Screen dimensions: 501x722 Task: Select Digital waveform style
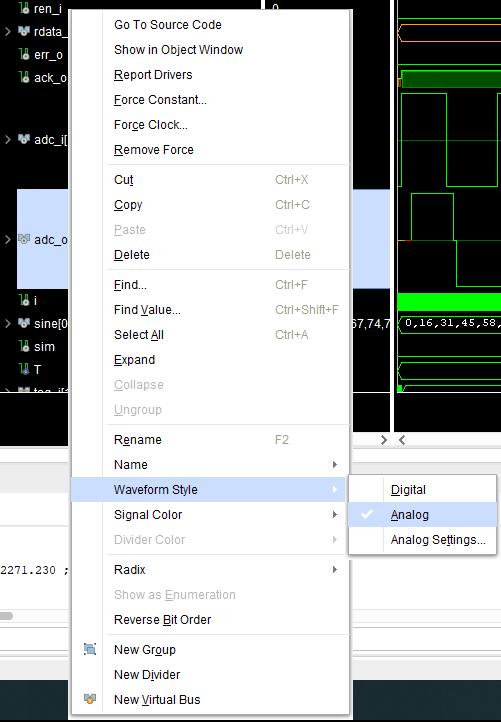(422, 489)
